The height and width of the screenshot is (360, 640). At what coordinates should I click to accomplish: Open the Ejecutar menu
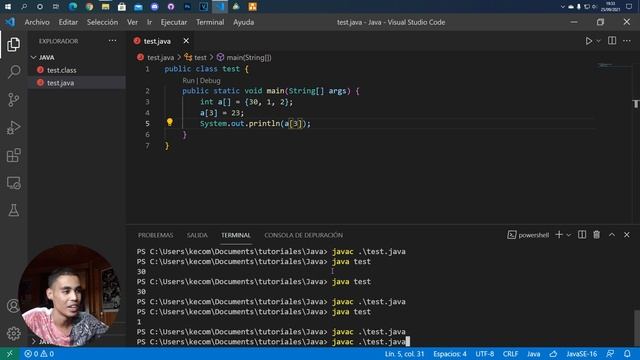point(174,22)
